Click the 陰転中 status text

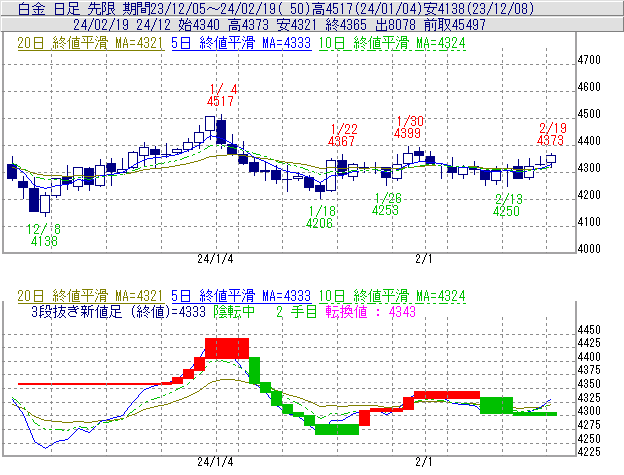tap(234, 311)
